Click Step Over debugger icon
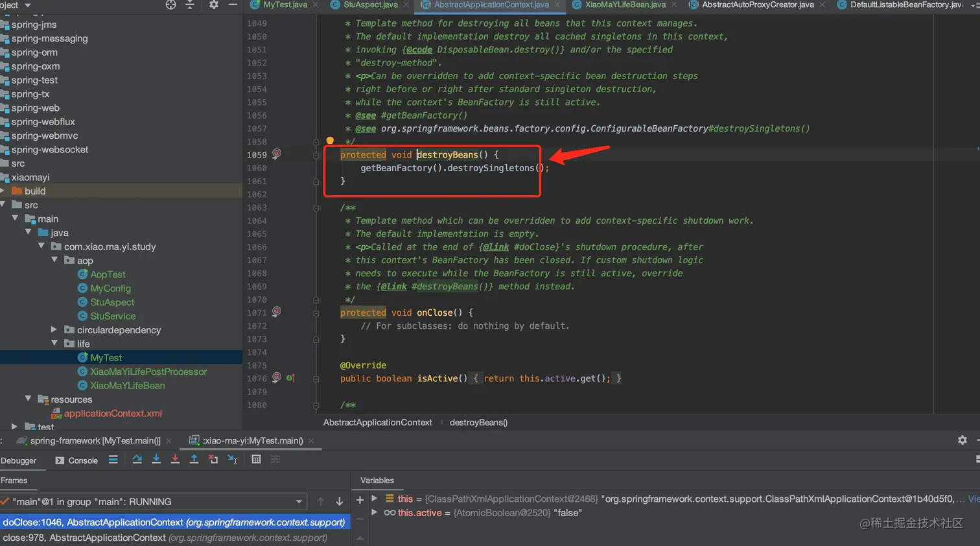980x546 pixels. [137, 459]
